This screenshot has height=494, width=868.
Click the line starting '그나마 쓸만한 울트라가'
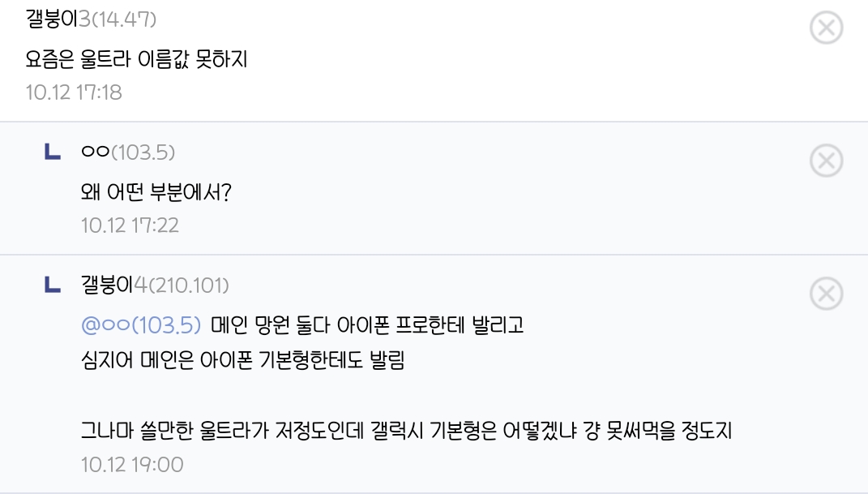tap(406, 431)
